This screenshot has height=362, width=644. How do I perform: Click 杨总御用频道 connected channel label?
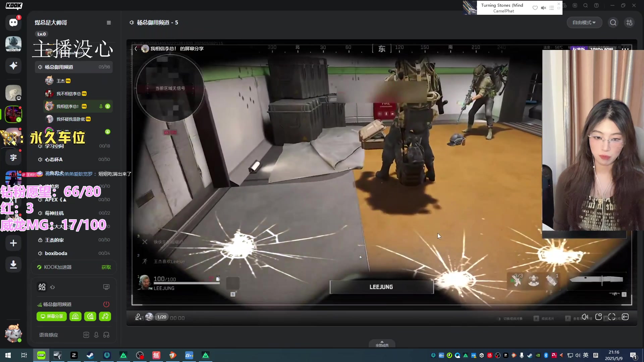[x=57, y=304]
